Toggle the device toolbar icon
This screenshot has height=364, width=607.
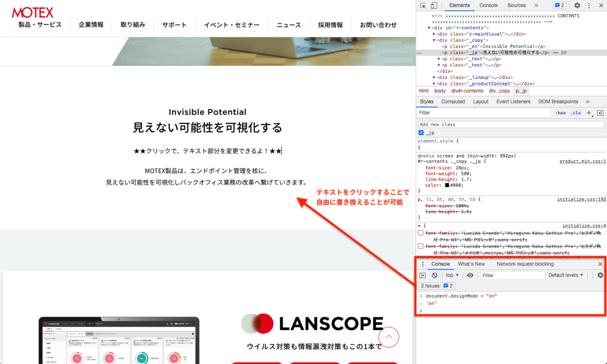pos(435,6)
